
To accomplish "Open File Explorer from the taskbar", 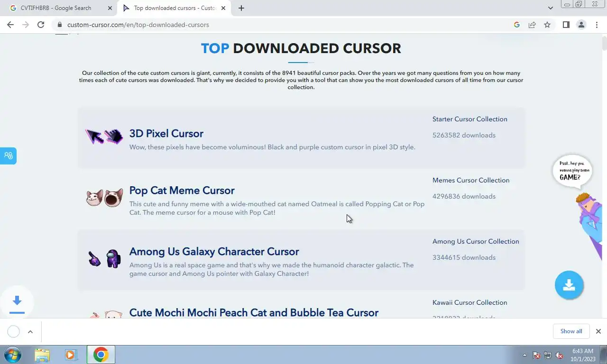I will pos(42,355).
